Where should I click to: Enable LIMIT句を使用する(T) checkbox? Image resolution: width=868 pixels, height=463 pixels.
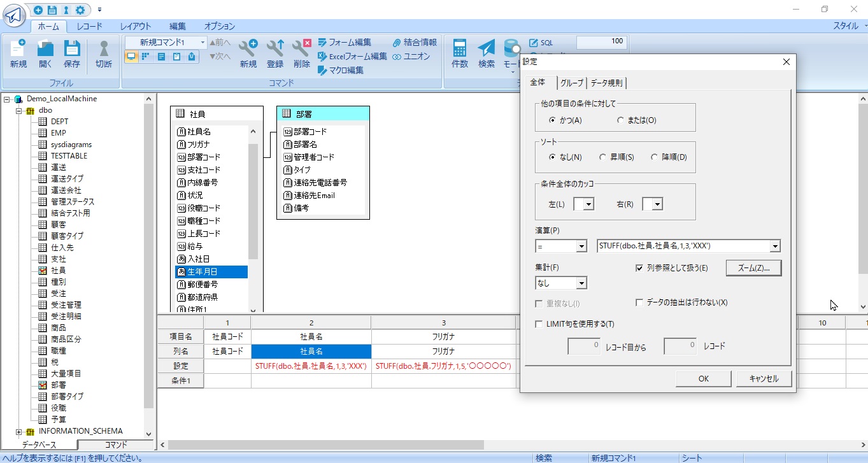tap(539, 324)
